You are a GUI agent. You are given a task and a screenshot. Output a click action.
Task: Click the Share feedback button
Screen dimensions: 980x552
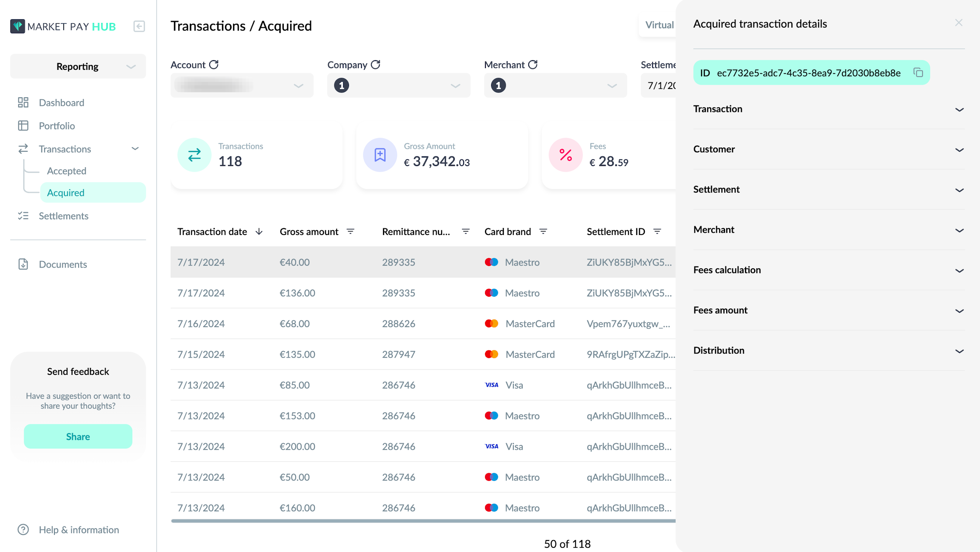coord(78,436)
